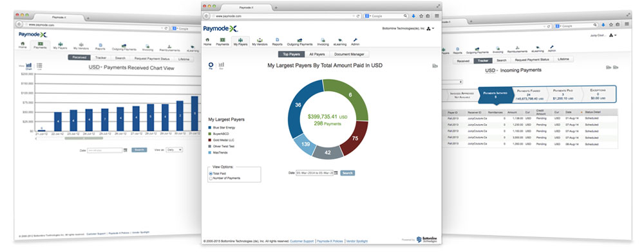Go to Outgoing Payments
The height and width of the screenshot is (252, 644).
click(x=300, y=41)
